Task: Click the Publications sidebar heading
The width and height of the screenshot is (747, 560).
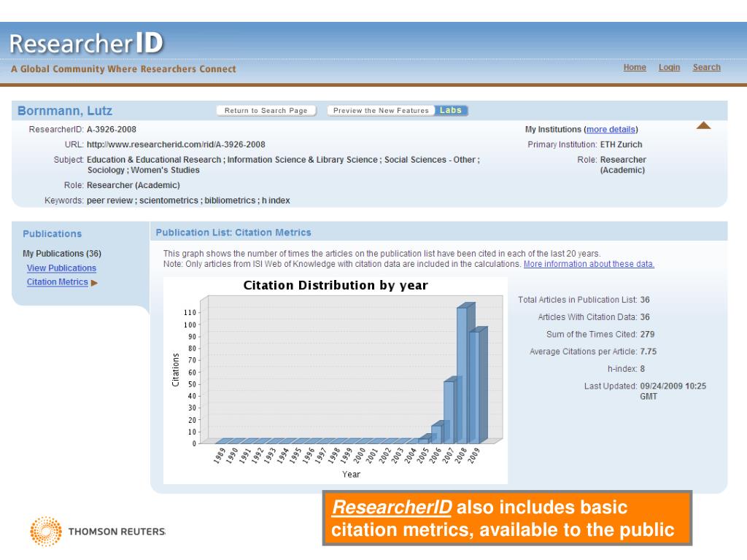Action: coord(53,234)
